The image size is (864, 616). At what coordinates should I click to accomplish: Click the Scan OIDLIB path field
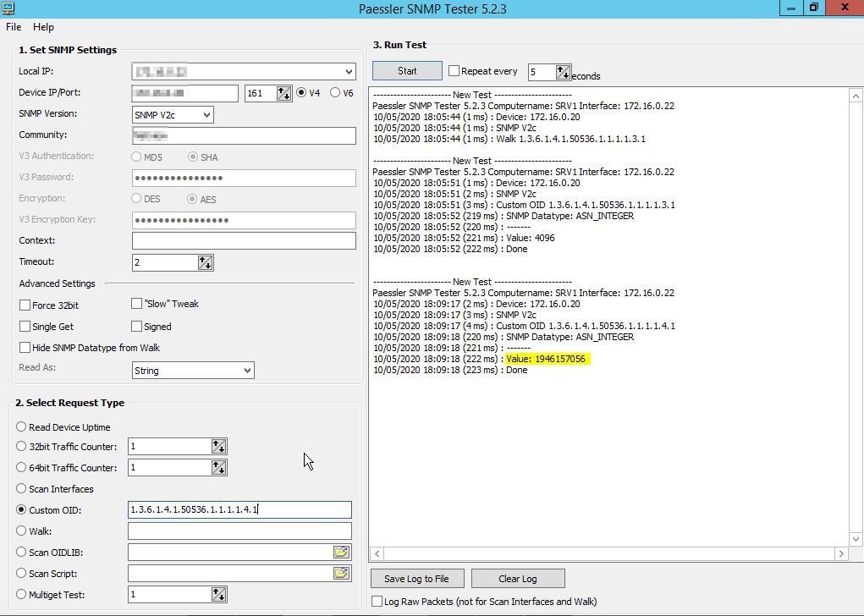click(x=230, y=552)
